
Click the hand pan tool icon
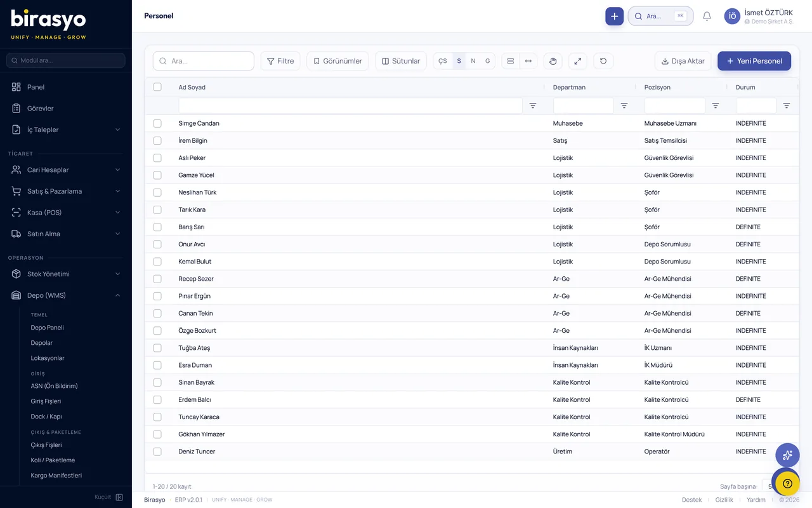[x=553, y=61]
